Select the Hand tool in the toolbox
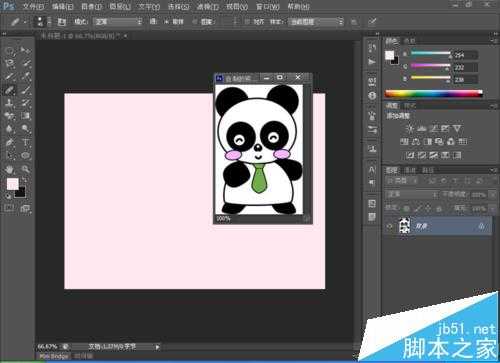The image size is (500, 363). (x=9, y=169)
